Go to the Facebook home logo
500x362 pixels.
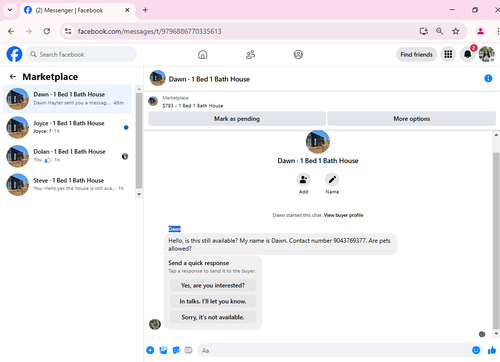pos(14,54)
